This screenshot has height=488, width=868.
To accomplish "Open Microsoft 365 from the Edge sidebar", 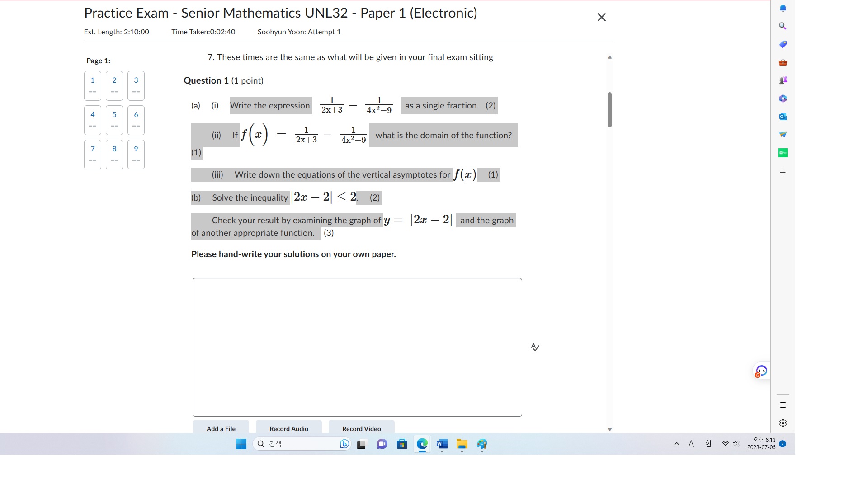I will 783,99.
